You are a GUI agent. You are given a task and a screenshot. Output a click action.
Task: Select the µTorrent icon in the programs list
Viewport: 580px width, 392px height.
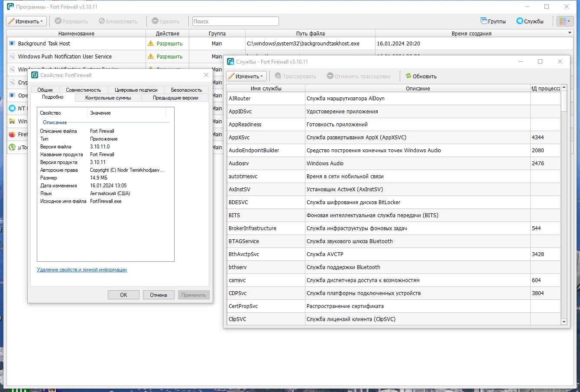coord(12,147)
